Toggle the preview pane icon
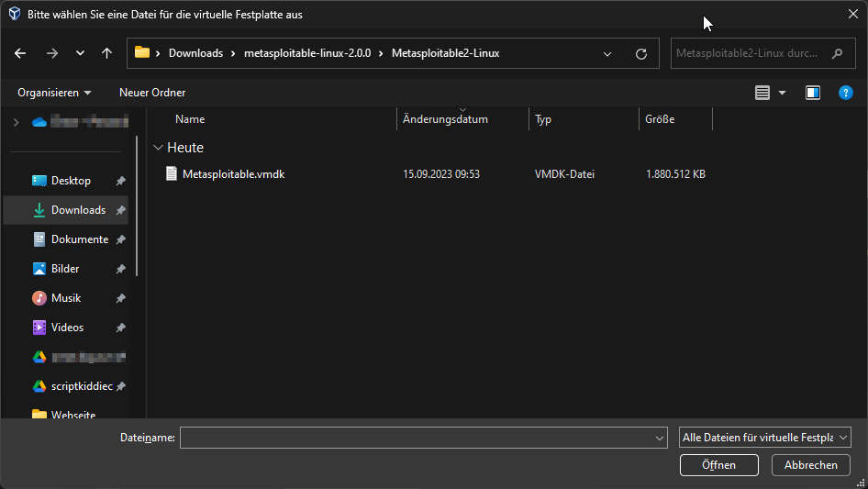 point(812,93)
